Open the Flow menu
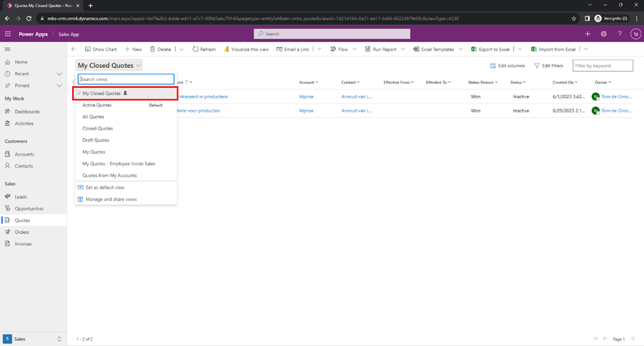This screenshot has height=346, width=644. [x=343, y=49]
